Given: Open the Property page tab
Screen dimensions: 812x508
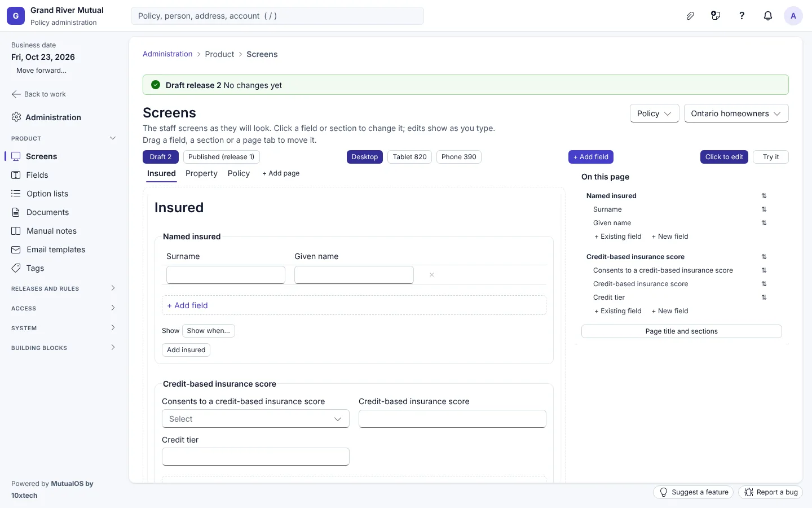Looking at the screenshot, I should coord(201,173).
